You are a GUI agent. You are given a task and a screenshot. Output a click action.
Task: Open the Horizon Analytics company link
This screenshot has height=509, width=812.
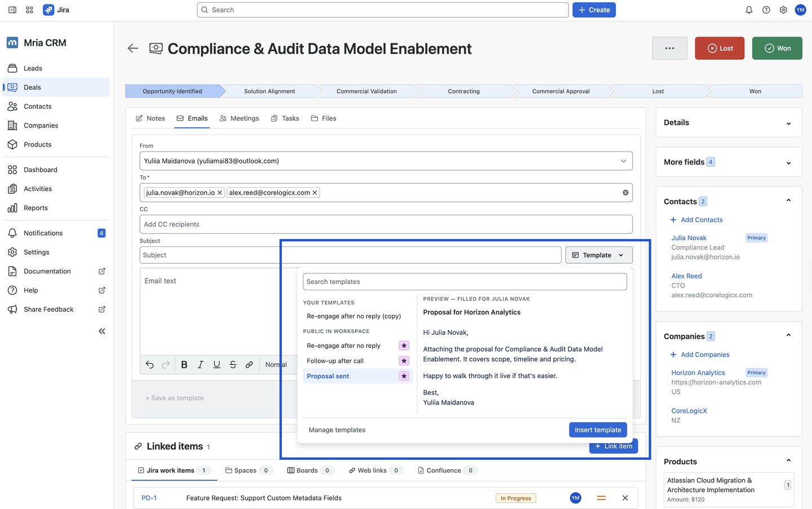(x=698, y=373)
